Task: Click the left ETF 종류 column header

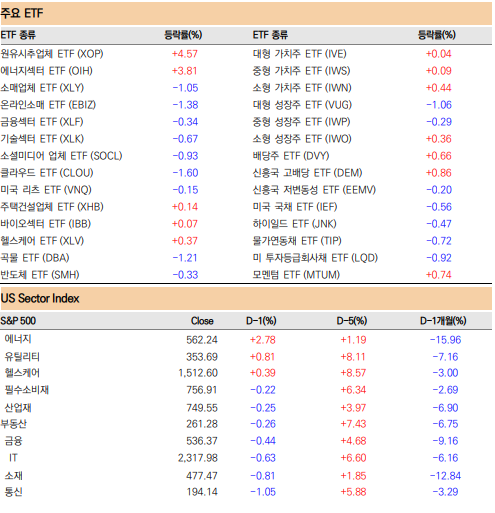Action: coord(18,35)
